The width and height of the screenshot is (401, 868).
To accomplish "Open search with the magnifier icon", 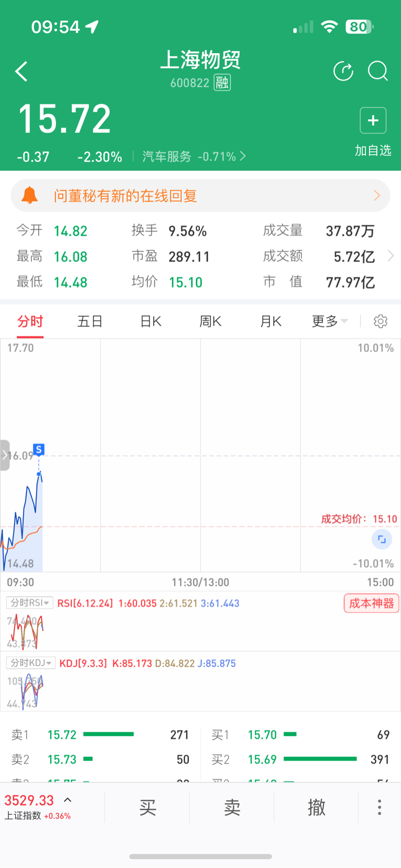I will click(378, 71).
